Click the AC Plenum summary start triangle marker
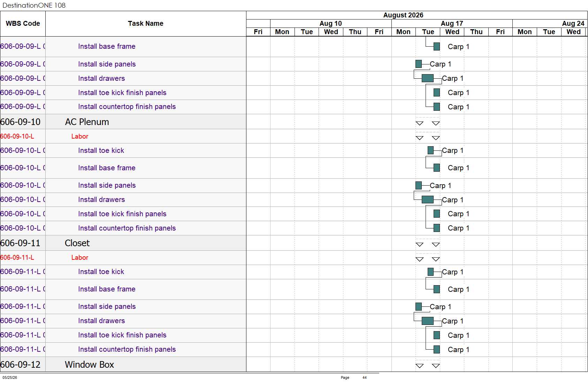 (x=420, y=123)
